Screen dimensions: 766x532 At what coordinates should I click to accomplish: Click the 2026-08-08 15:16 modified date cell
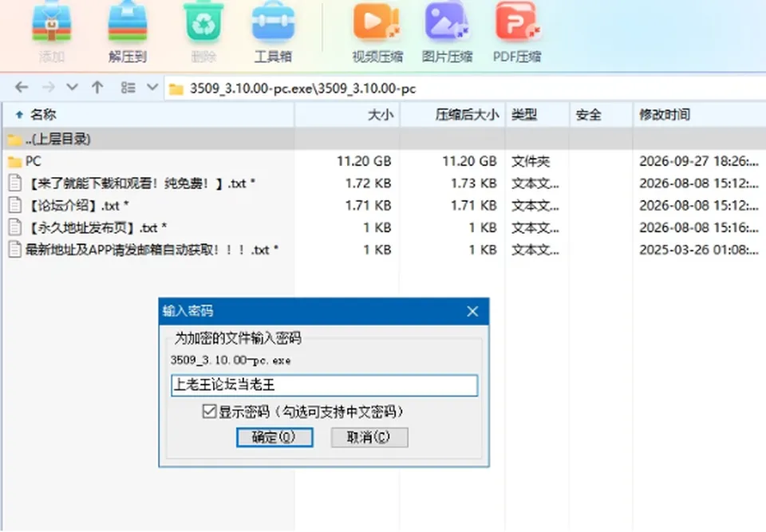coord(699,227)
